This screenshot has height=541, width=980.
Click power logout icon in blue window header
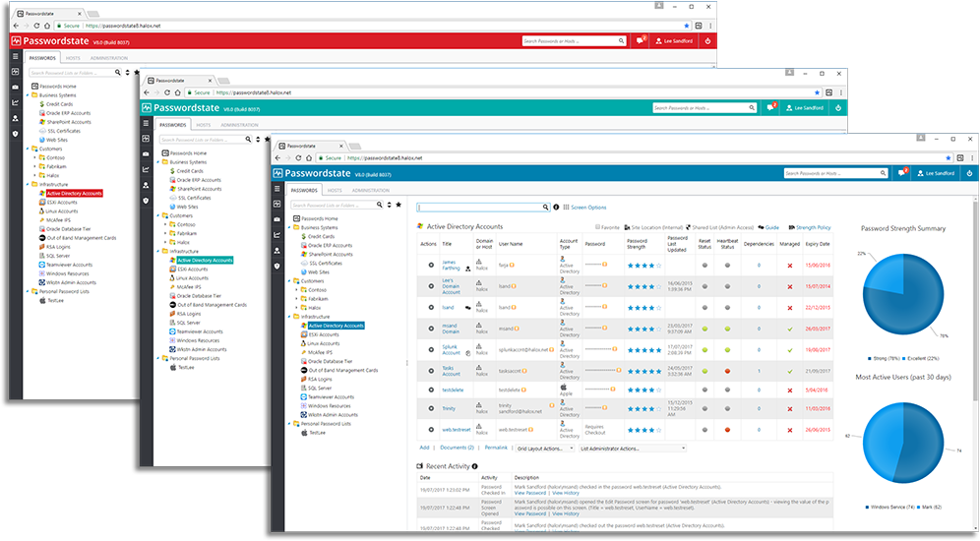click(x=969, y=173)
